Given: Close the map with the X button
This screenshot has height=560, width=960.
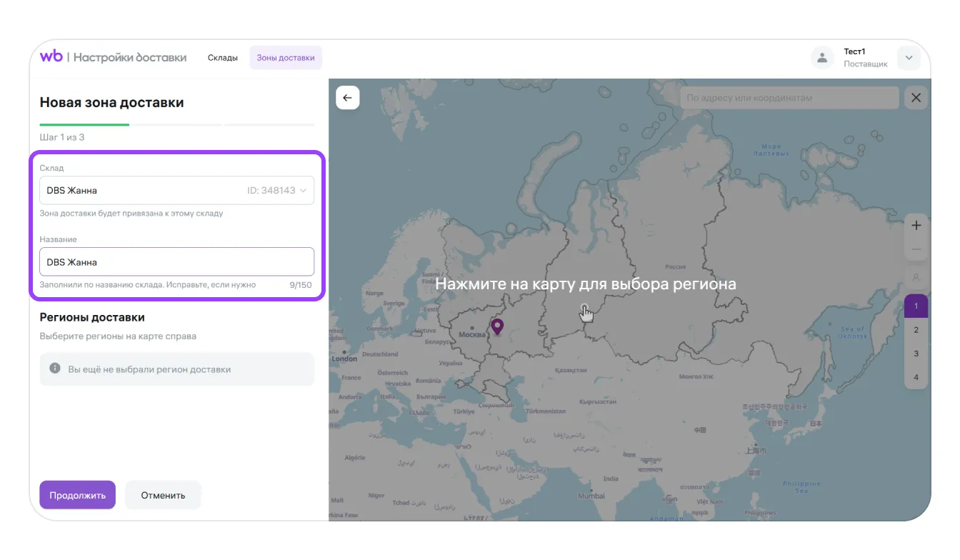Looking at the screenshot, I should (x=916, y=98).
